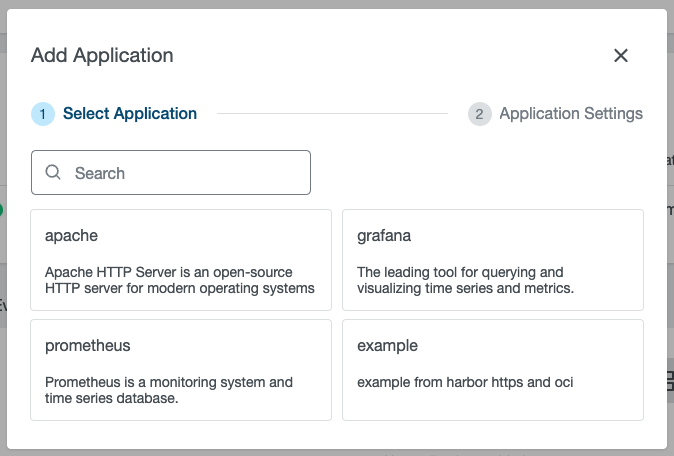The height and width of the screenshot is (456, 674).
Task: Close the Add Application dialog
Action: coord(621,56)
